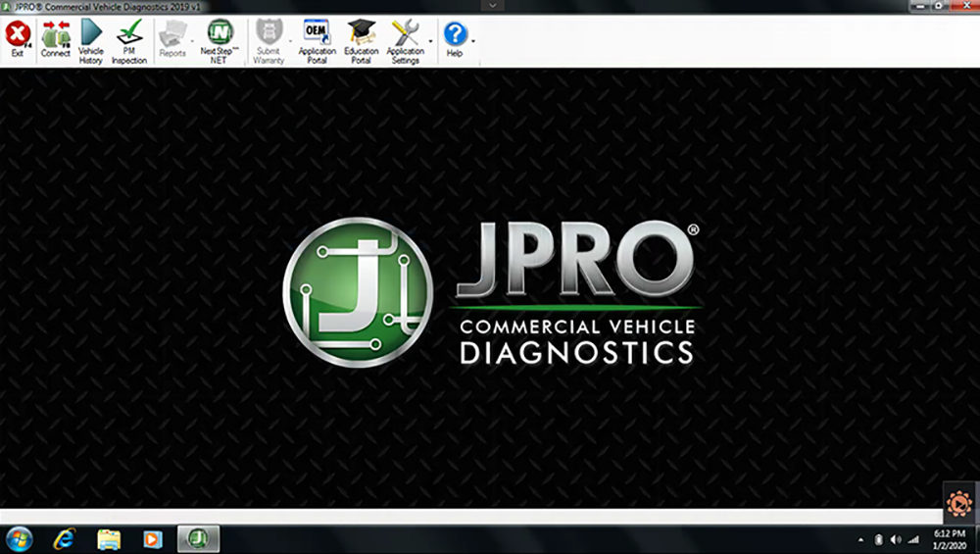Click the battery tray icon

point(878,539)
